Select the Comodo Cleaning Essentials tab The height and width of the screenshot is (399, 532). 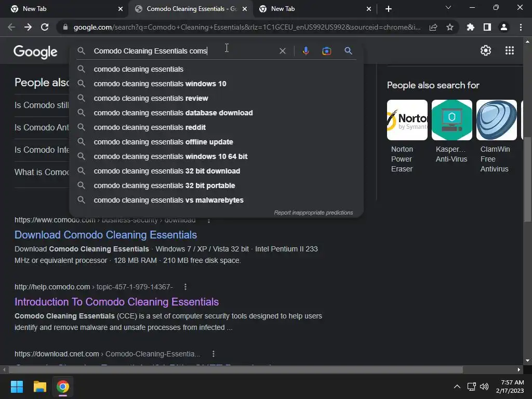click(x=191, y=9)
